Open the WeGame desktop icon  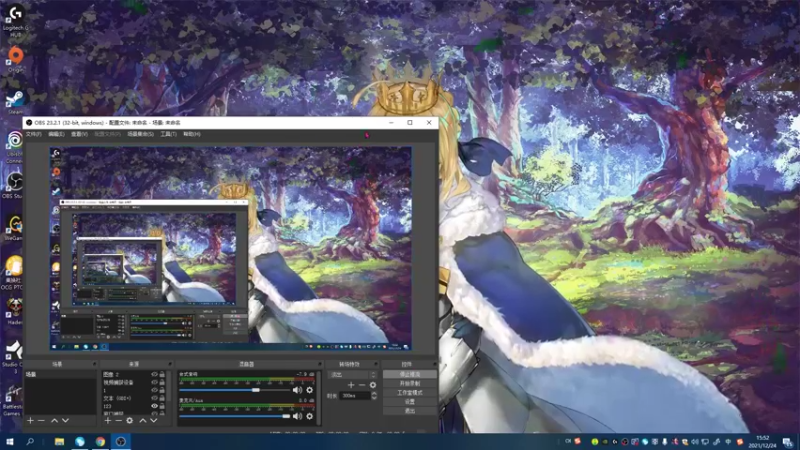click(x=14, y=228)
